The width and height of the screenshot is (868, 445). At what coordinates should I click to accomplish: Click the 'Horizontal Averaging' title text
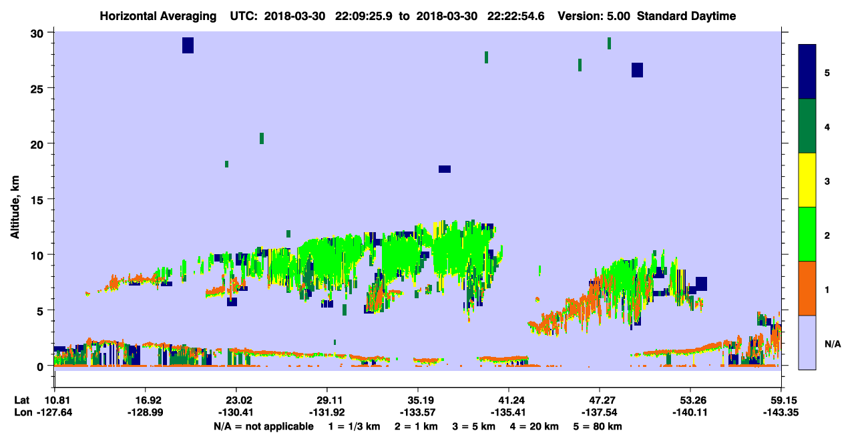(158, 16)
